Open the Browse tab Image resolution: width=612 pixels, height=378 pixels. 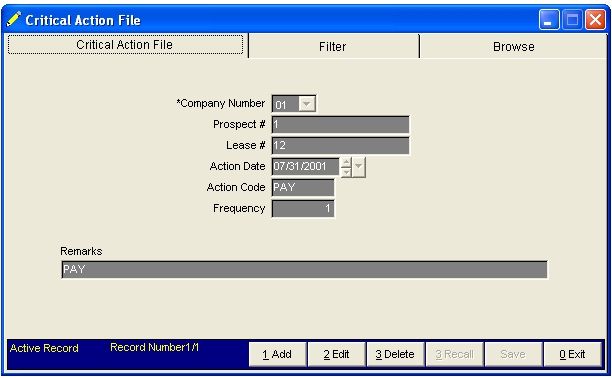513,46
